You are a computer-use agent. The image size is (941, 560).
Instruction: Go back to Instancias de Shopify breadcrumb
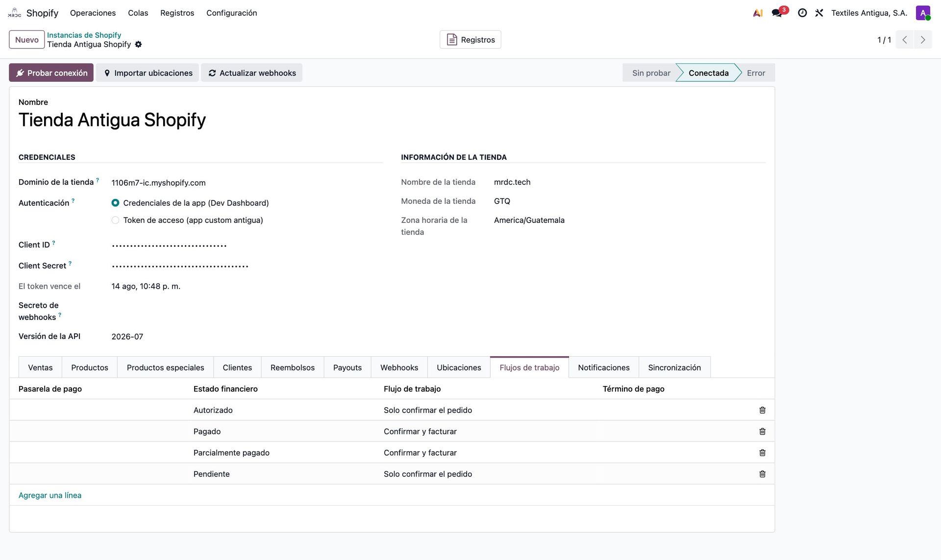(x=84, y=35)
